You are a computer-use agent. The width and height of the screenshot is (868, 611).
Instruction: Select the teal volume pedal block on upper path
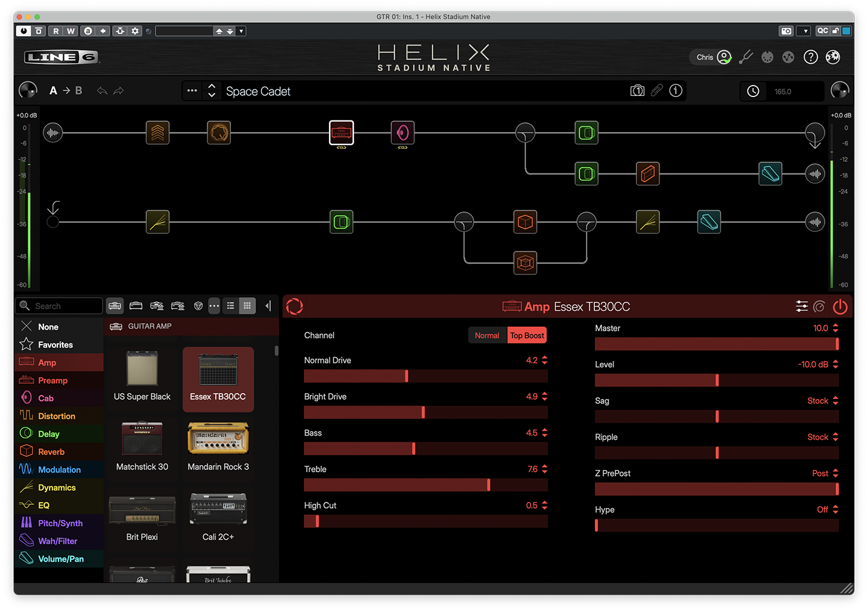pos(770,174)
